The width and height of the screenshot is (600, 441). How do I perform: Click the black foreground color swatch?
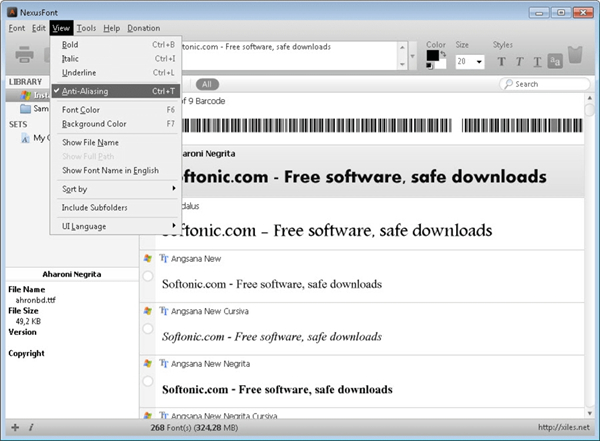(x=432, y=56)
